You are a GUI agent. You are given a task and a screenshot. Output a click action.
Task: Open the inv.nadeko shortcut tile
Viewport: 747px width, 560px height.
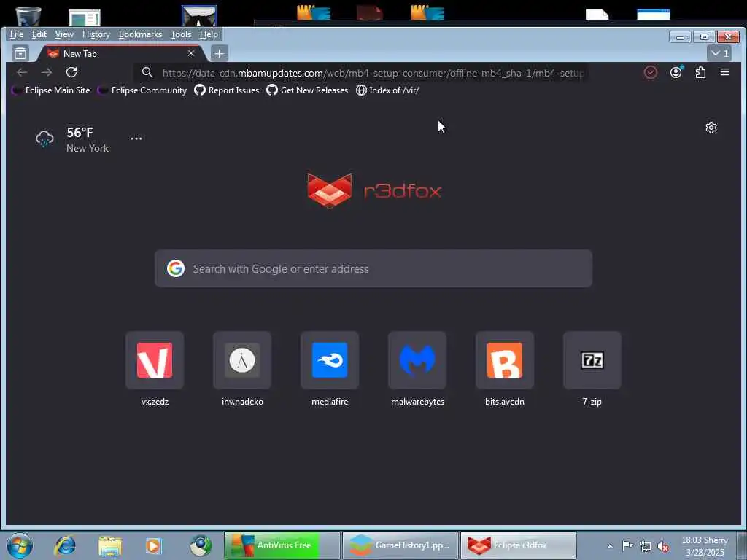point(242,360)
